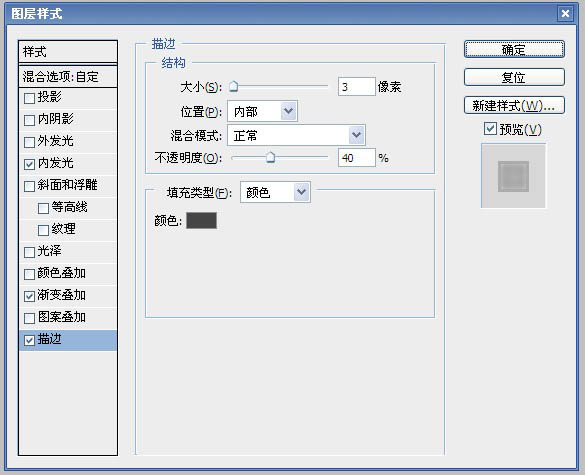Select 混合选项:自定 in the list
Image resolution: width=585 pixels, height=475 pixels.
(68, 77)
